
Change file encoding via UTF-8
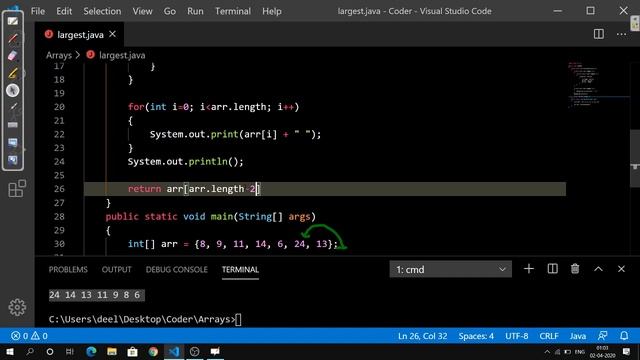[x=517, y=336]
